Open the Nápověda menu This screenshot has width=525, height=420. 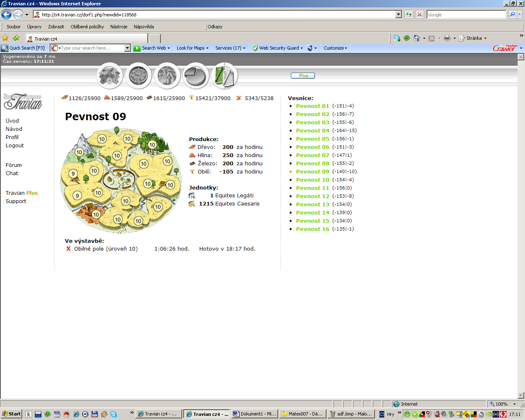click(144, 27)
